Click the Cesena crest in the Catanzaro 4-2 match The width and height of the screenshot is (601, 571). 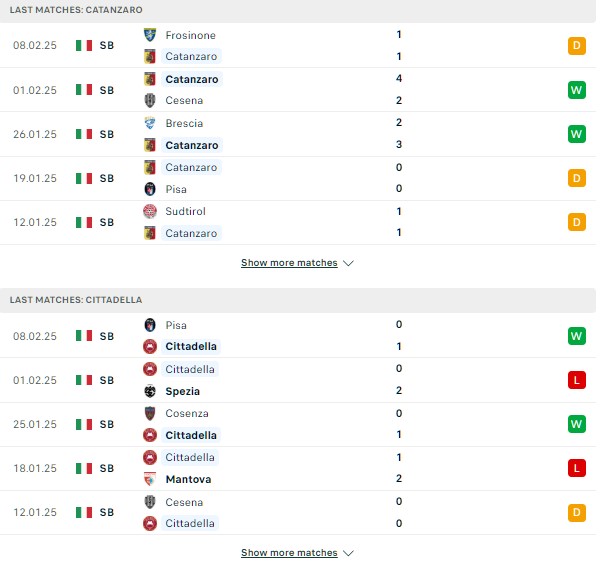click(x=150, y=100)
